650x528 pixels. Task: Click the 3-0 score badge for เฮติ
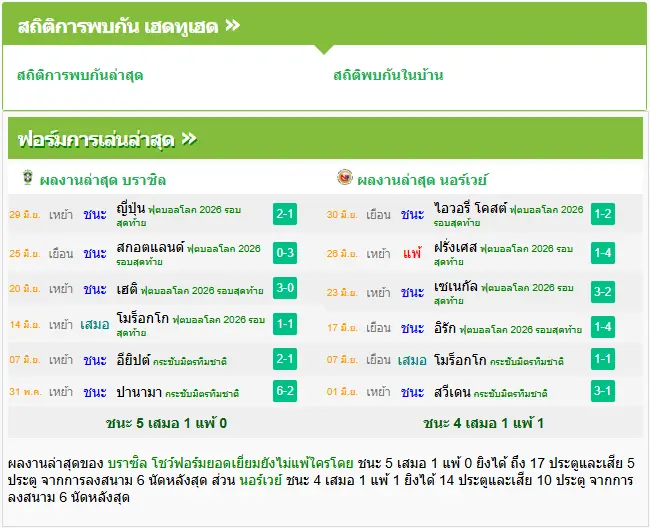pyautogui.click(x=285, y=288)
